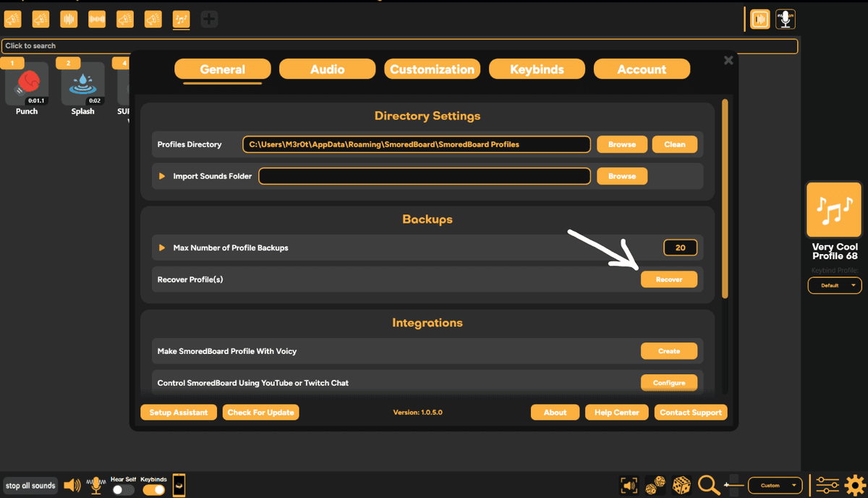
Task: Click Create for Voicy profile integration
Action: coord(669,351)
